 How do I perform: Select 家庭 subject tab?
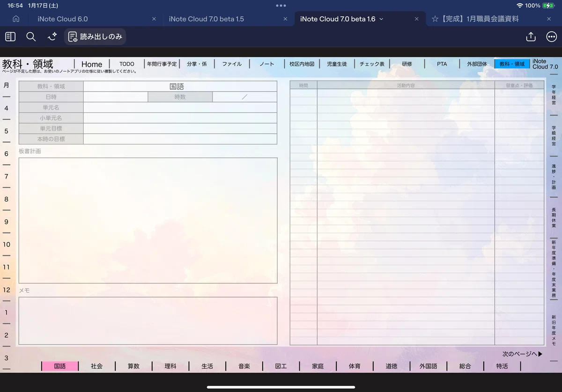318,366
